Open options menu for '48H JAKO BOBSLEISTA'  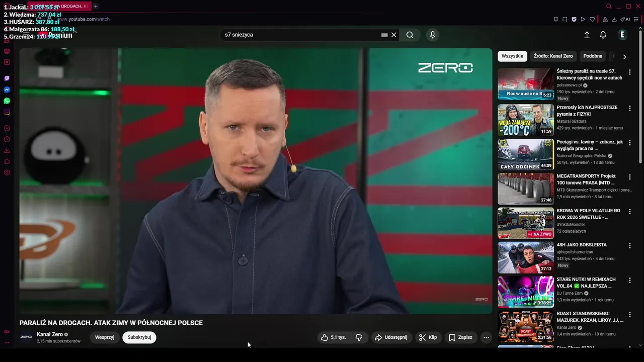click(629, 246)
